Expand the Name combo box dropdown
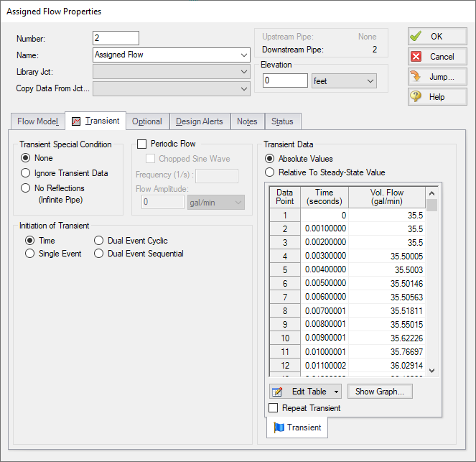 coord(244,55)
